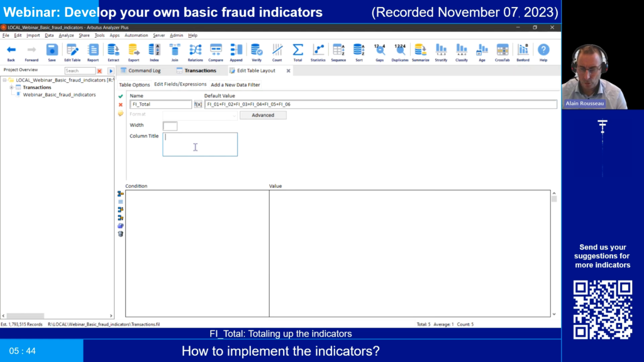The image size is (644, 362).
Task: Open the Relations tool
Action: (x=195, y=53)
